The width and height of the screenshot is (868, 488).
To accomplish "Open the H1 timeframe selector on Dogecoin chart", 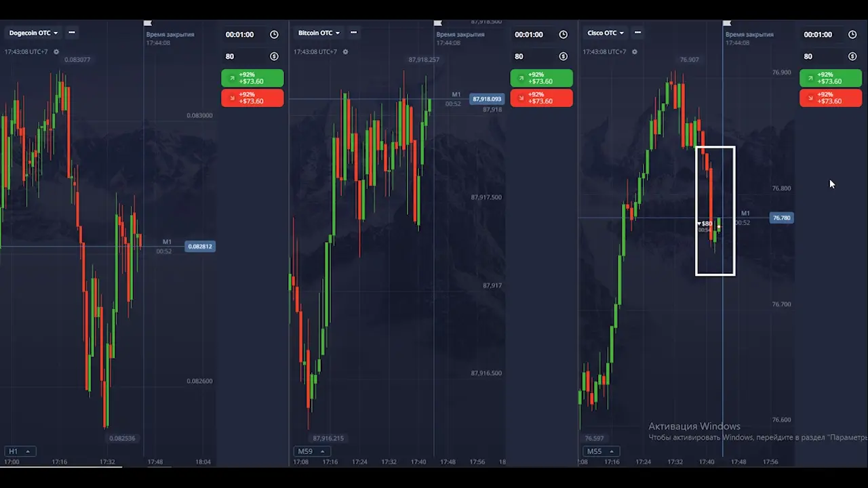I will click(x=20, y=451).
